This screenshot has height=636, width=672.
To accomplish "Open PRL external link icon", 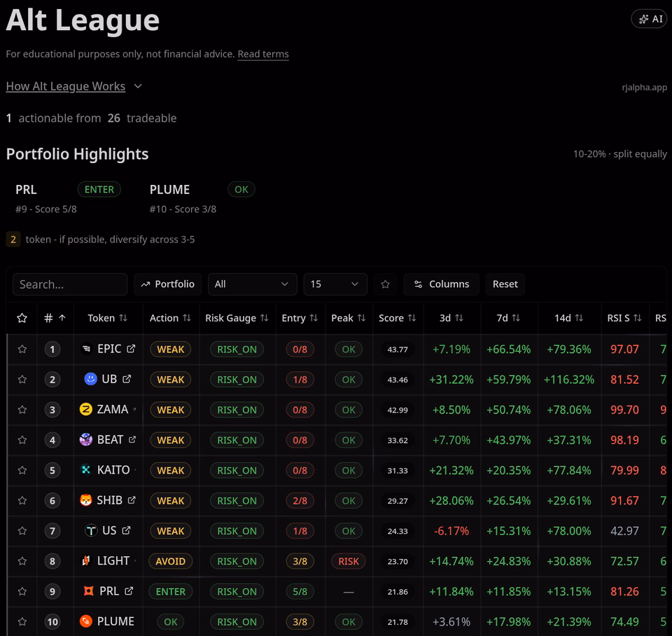I will pos(129,591).
